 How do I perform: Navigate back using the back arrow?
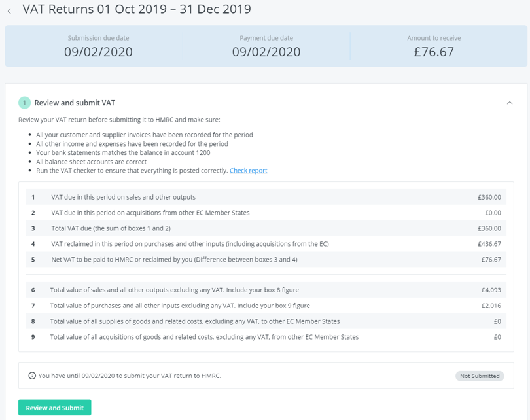[x=9, y=9]
